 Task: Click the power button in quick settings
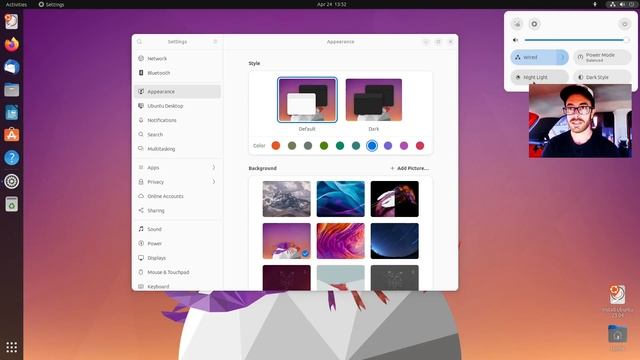tap(624, 24)
